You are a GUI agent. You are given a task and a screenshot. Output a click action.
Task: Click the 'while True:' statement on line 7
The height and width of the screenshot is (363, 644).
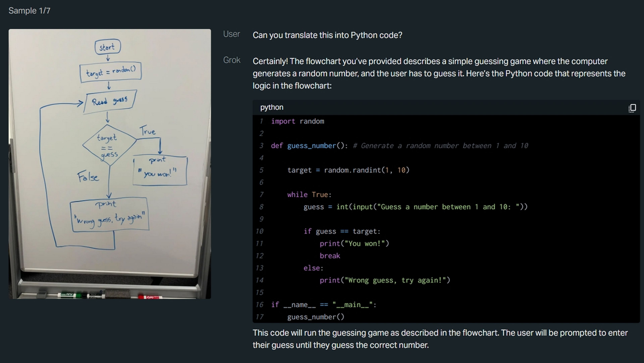(x=309, y=195)
